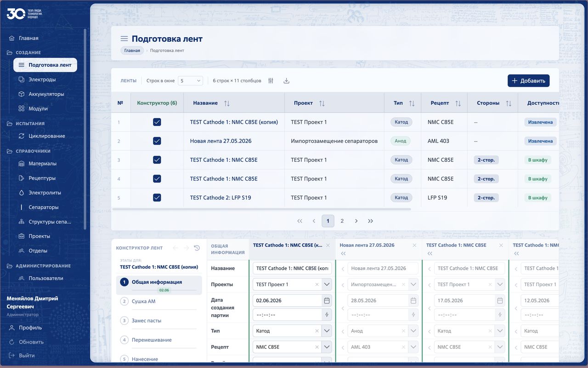Image resolution: width=588 pixels, height=368 pixels.
Task: Select stage Замес пасты
Action: pyautogui.click(x=159, y=321)
